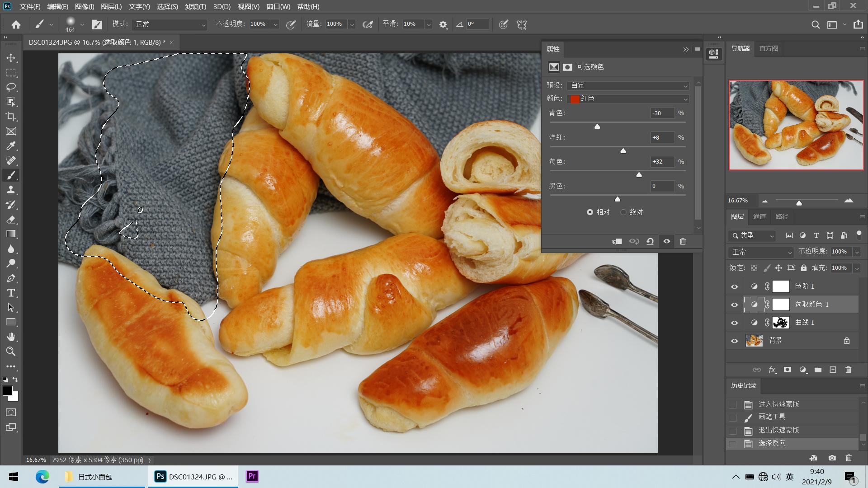Reset adjustment defaults in Properties panel

pos(650,241)
